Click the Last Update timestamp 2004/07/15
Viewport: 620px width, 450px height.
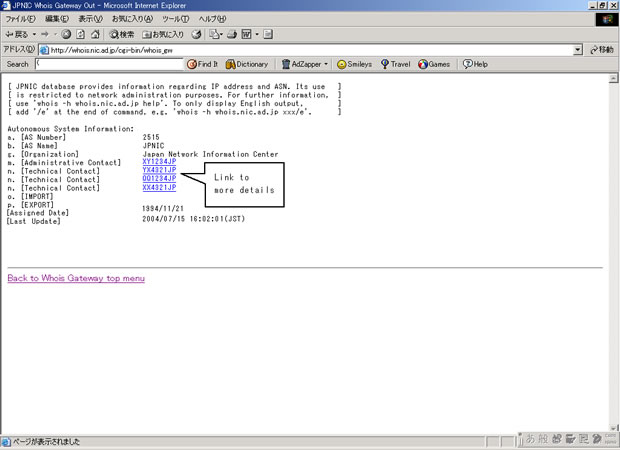[194, 219]
